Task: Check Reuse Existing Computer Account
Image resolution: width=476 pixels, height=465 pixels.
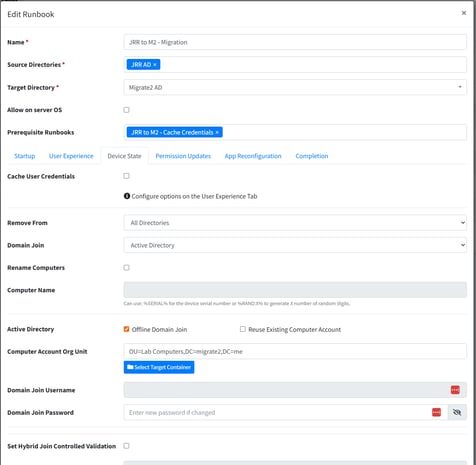Action: tap(243, 329)
